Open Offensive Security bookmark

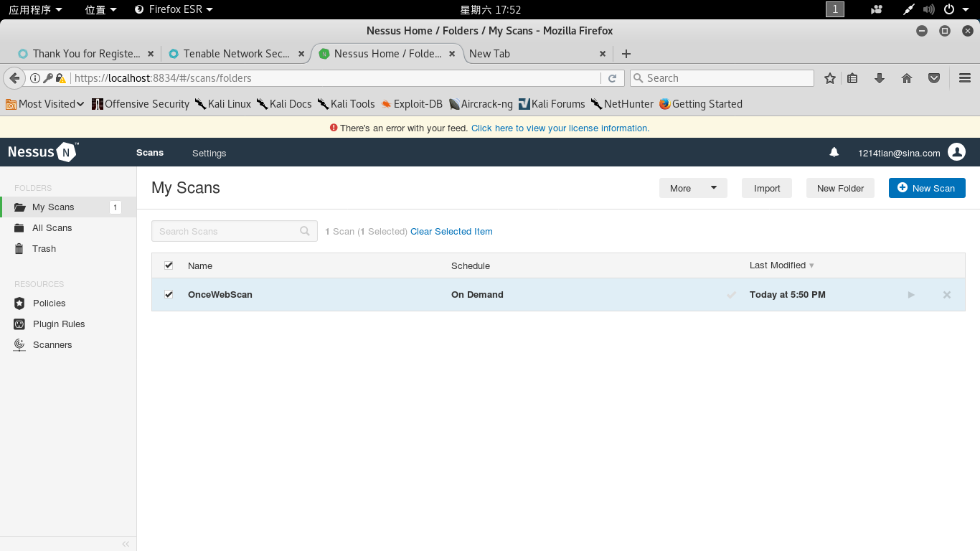[141, 104]
